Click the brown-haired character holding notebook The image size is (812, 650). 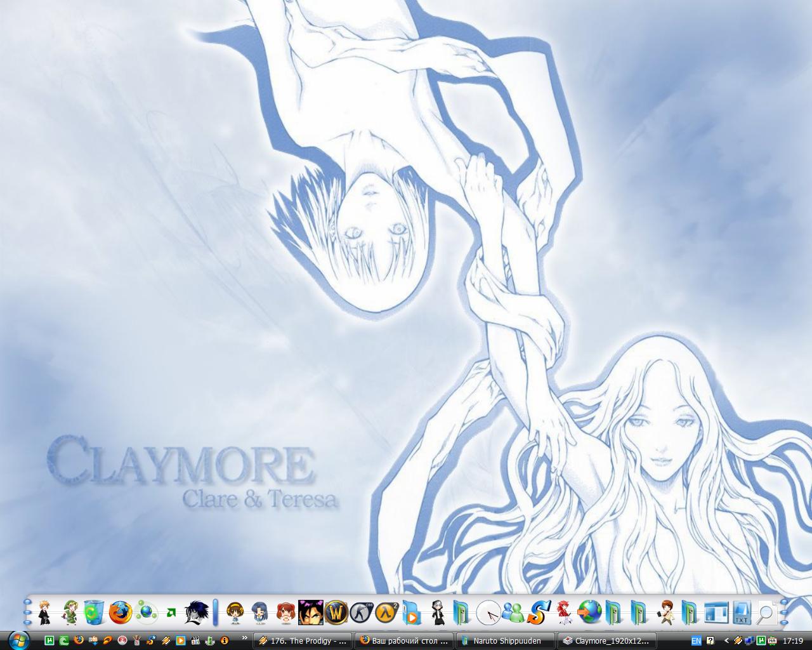(665, 613)
